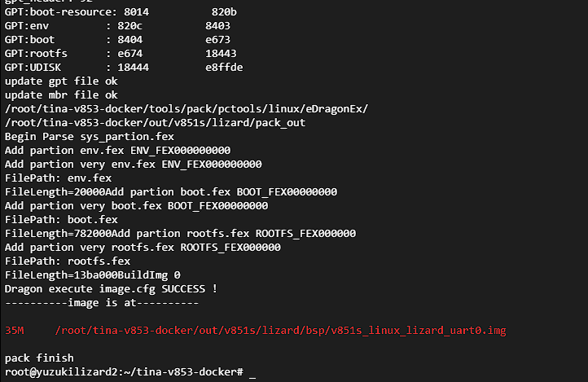This screenshot has height=382, width=588.
Task: Click the 'FilePath: env.fex' line
Action: pyautogui.click(x=58, y=178)
